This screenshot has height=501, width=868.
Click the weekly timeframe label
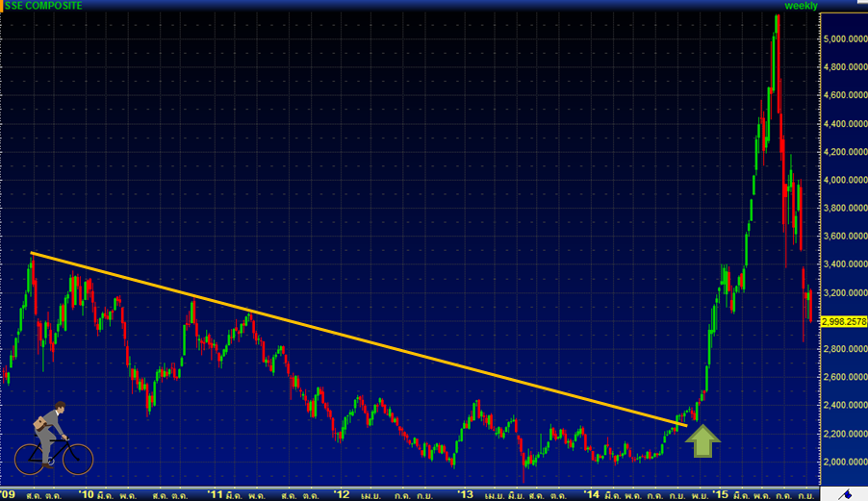[801, 6]
